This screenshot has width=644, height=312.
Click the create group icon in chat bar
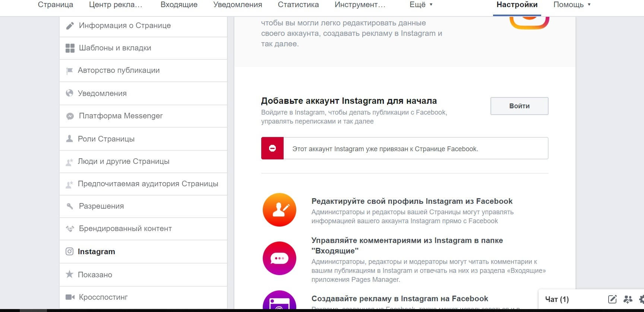pos(628,299)
